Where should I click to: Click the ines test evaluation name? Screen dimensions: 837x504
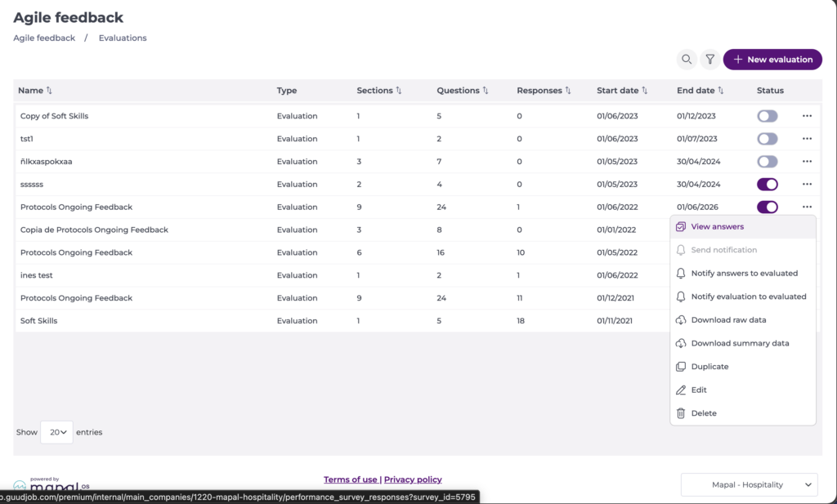36,275
